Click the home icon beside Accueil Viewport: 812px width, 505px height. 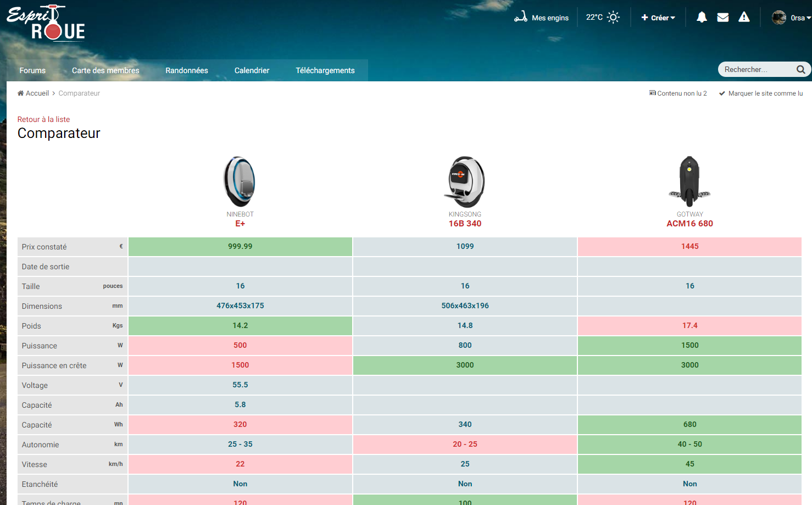21,93
